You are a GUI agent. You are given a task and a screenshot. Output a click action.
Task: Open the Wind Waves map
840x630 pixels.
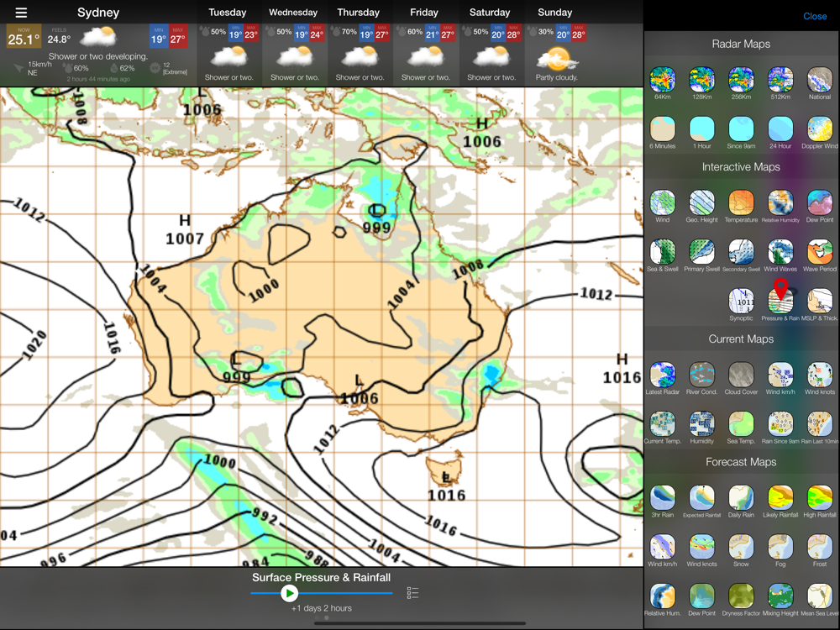(x=780, y=252)
